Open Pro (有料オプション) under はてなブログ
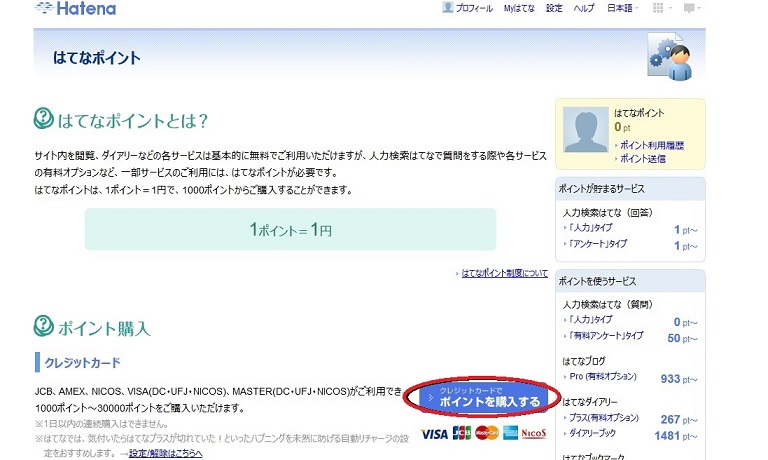Screen dimensions: 768x460 [x=603, y=376]
